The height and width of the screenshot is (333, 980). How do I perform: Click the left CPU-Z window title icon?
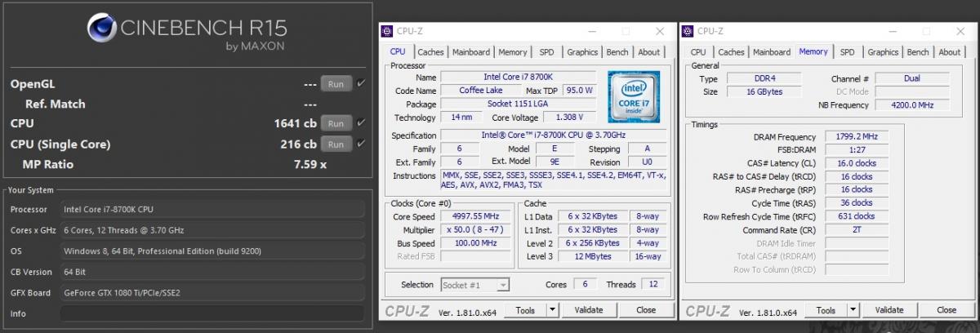(x=387, y=31)
